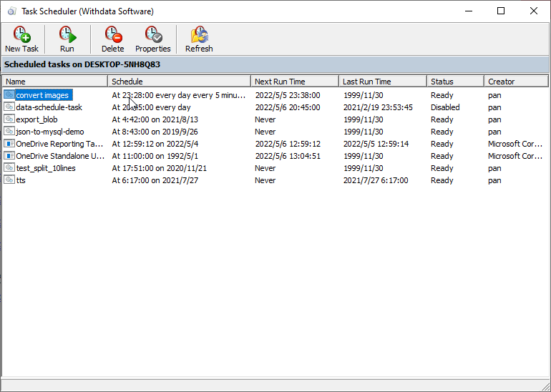The width and height of the screenshot is (551, 392).
Task: Click schedule 'At 6:17:00 on 2021/7/27'
Action: (x=155, y=180)
